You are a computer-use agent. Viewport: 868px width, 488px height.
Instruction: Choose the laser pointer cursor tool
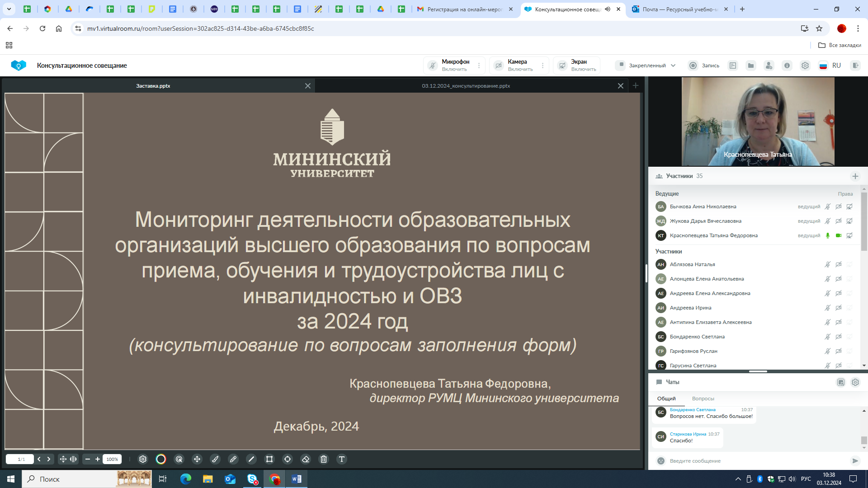[x=179, y=459]
